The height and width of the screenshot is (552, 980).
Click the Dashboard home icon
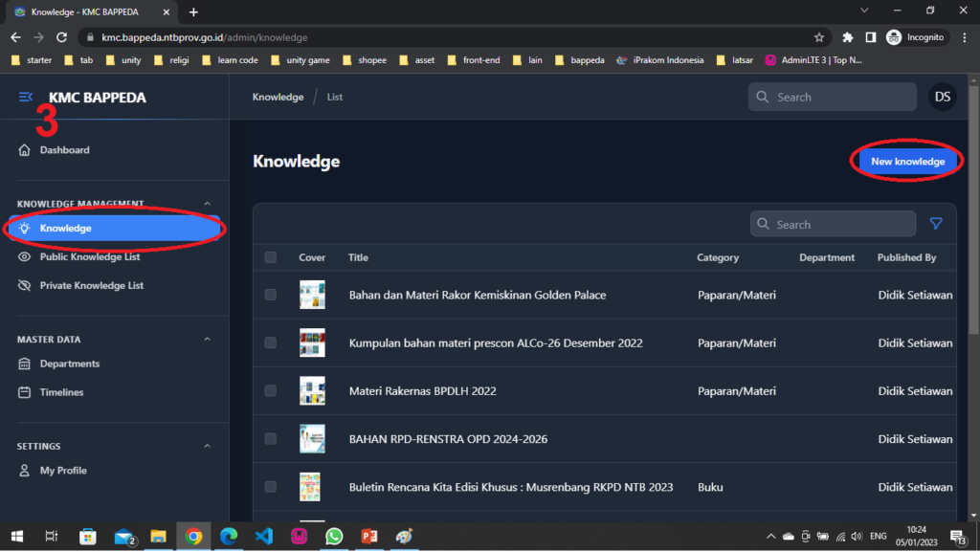pos(25,150)
